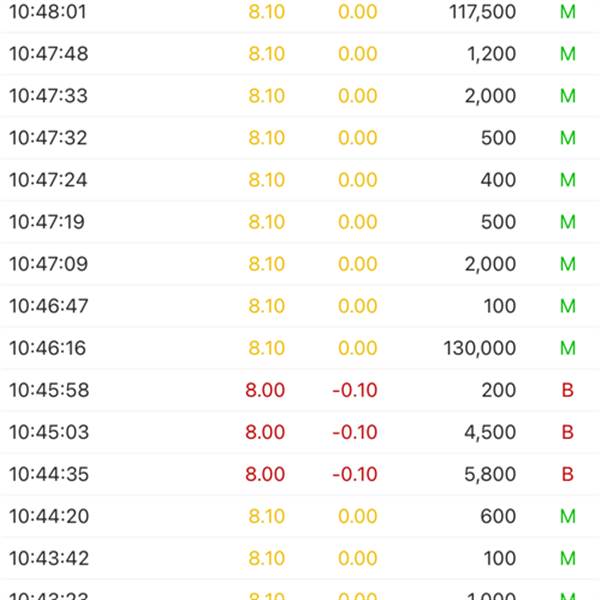The width and height of the screenshot is (600, 600).
Task: Tap the 1,200 volume entry
Action: [492, 54]
